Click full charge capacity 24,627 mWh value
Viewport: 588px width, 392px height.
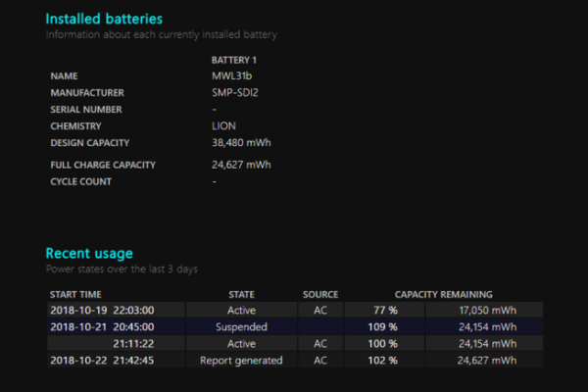[241, 165]
